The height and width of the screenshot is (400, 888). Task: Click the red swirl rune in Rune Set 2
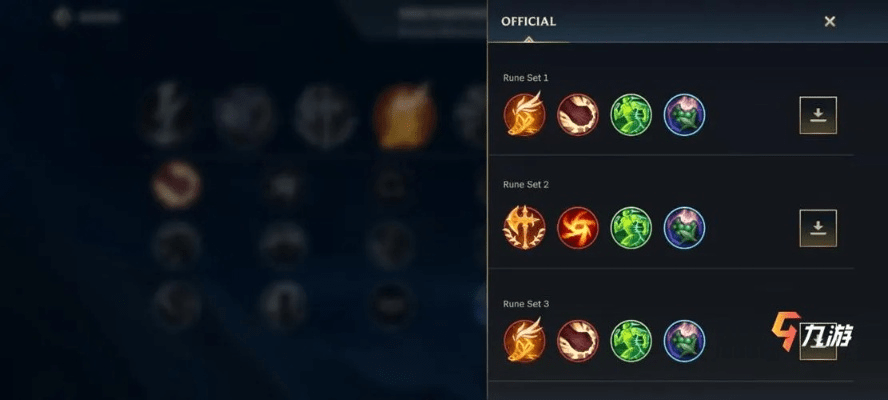coord(577,227)
